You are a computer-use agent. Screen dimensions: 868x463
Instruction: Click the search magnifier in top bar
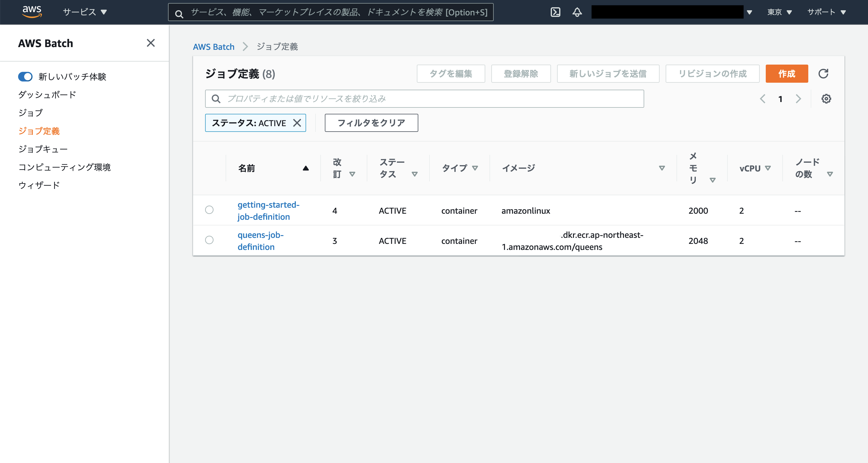point(179,14)
